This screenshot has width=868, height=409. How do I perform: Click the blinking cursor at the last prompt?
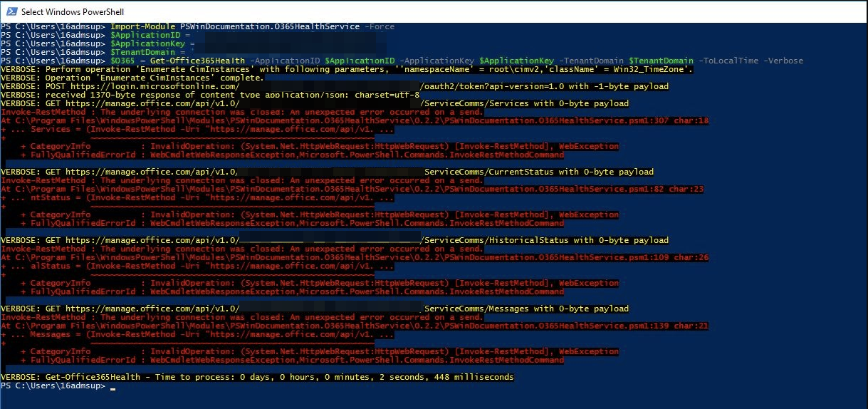point(113,386)
